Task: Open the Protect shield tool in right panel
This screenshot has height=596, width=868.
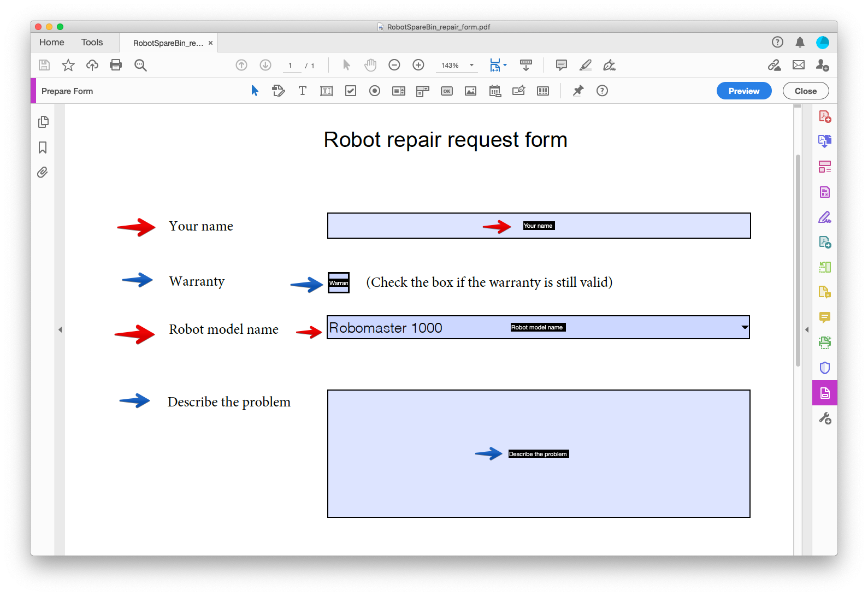Action: [825, 368]
